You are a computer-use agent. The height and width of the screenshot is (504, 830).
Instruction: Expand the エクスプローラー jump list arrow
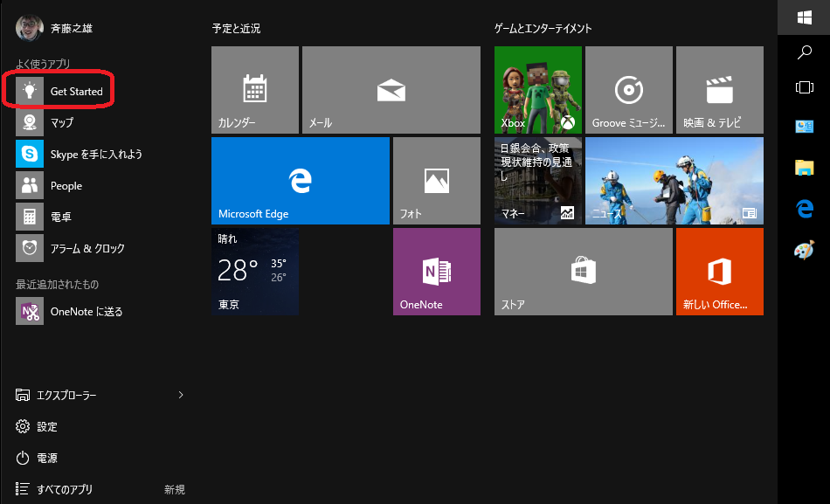(181, 395)
